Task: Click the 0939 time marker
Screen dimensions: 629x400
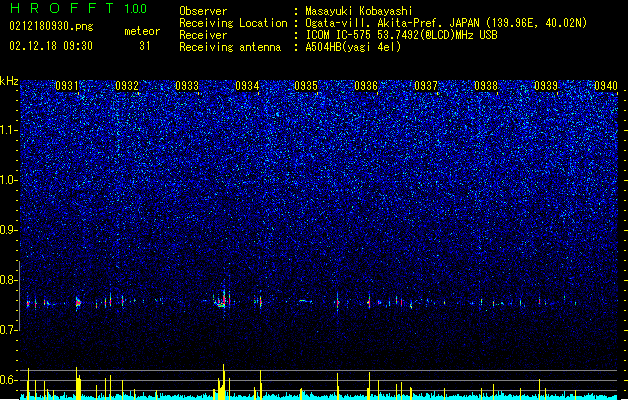Action: point(546,86)
